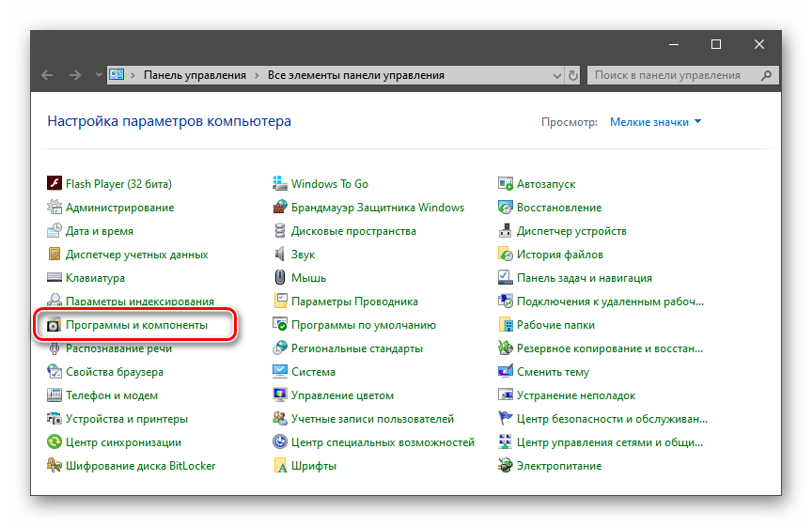The width and height of the screenshot is (812, 526).
Task: Click the Клавиатура keyboard icon
Action: [55, 277]
